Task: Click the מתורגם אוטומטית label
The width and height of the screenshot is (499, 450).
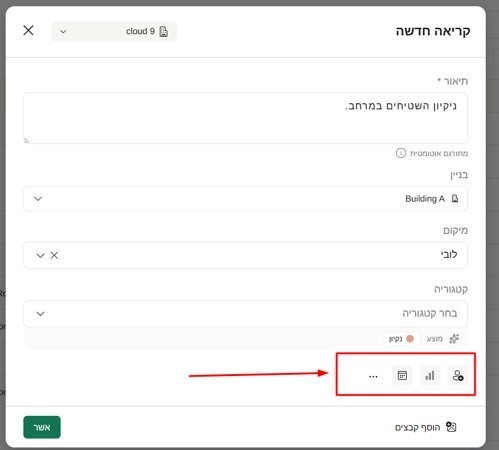Action: pyautogui.click(x=439, y=153)
